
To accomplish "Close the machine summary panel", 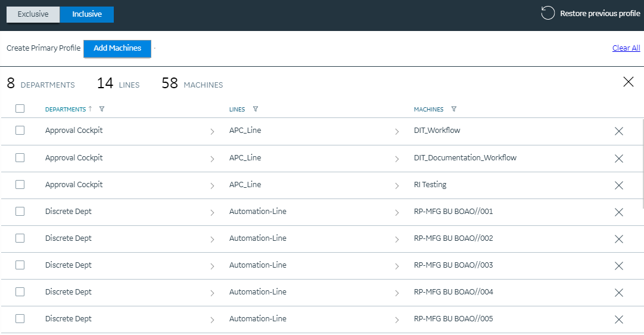I will click(x=629, y=82).
